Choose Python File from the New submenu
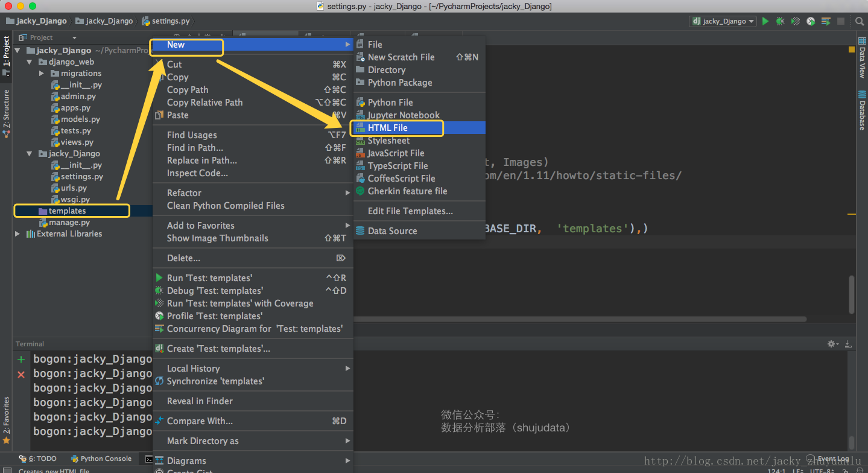Screen dimensions: 868x473 (x=420, y=103)
